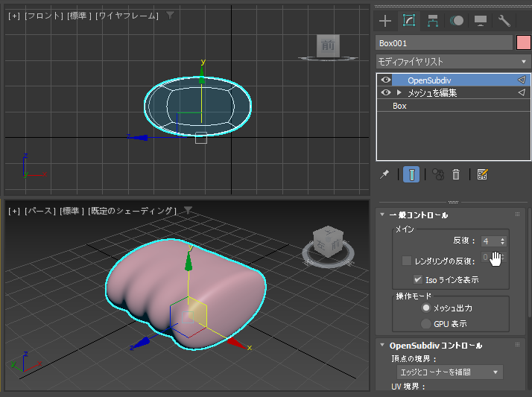
Task: Select the OpenSubdiv modifier in stack
Action: pos(453,80)
